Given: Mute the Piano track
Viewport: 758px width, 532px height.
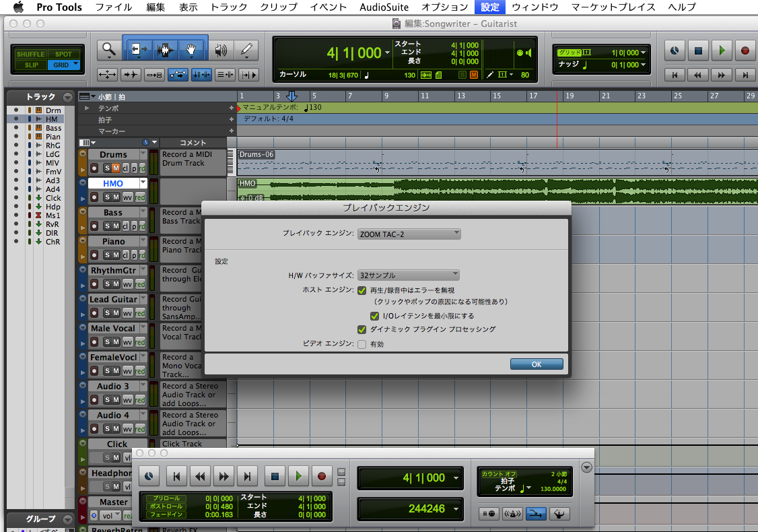Looking at the screenshot, I should coord(116,255).
